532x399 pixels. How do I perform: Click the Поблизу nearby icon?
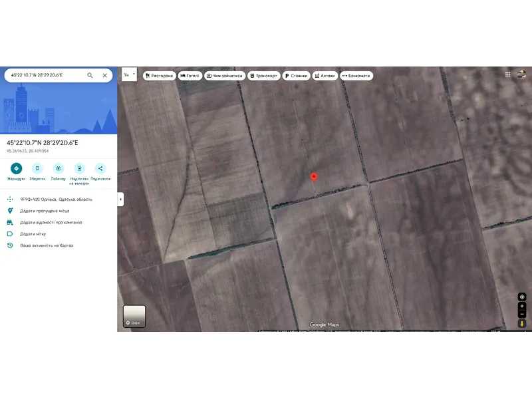coord(59,168)
